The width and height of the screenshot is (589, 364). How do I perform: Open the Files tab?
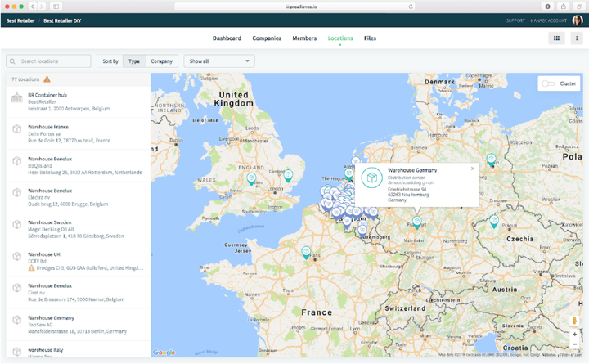[370, 38]
